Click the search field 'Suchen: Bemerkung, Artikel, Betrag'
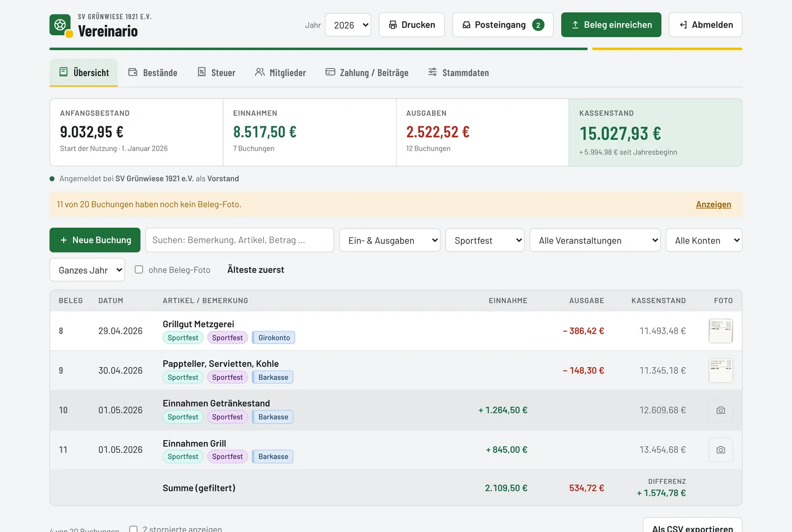Screen dimensions: 792x532 (x=240, y=240)
